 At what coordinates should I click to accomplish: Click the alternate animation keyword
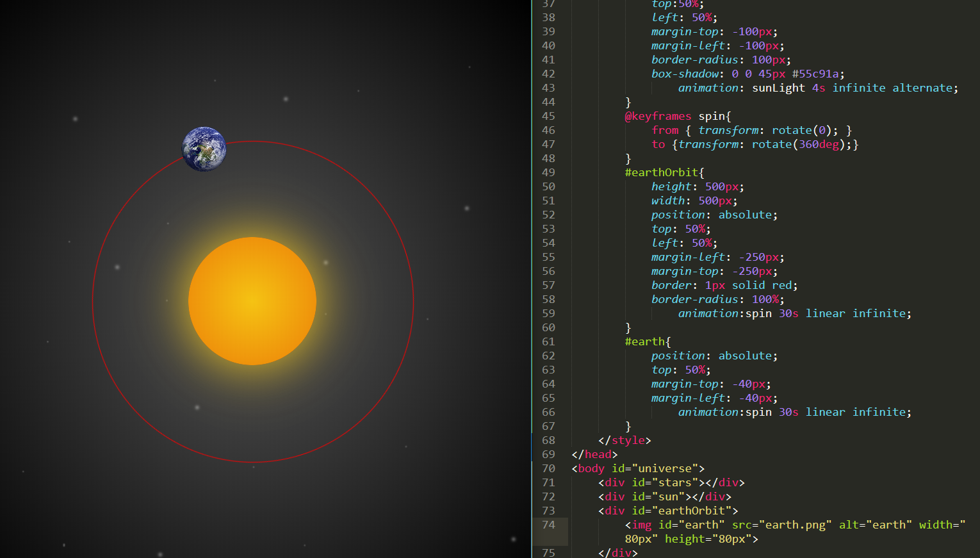pyautogui.click(x=922, y=88)
